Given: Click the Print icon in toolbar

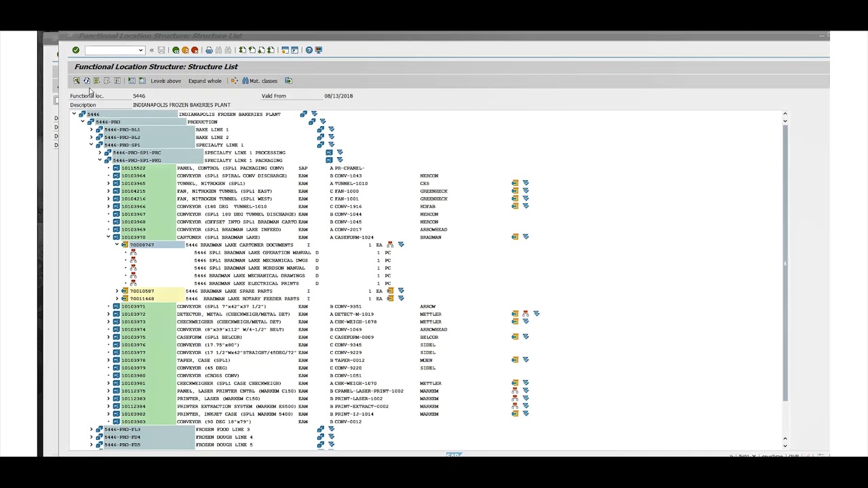Looking at the screenshot, I should [209, 50].
